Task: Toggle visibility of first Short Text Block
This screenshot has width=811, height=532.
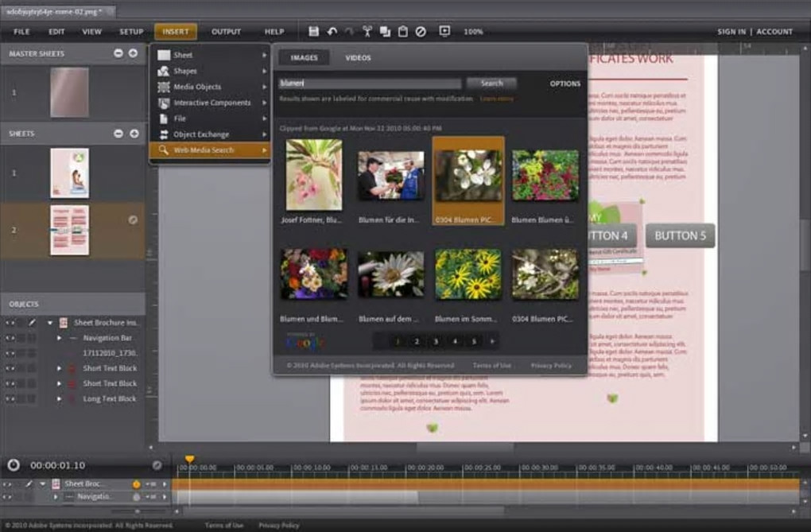Action: (x=10, y=368)
